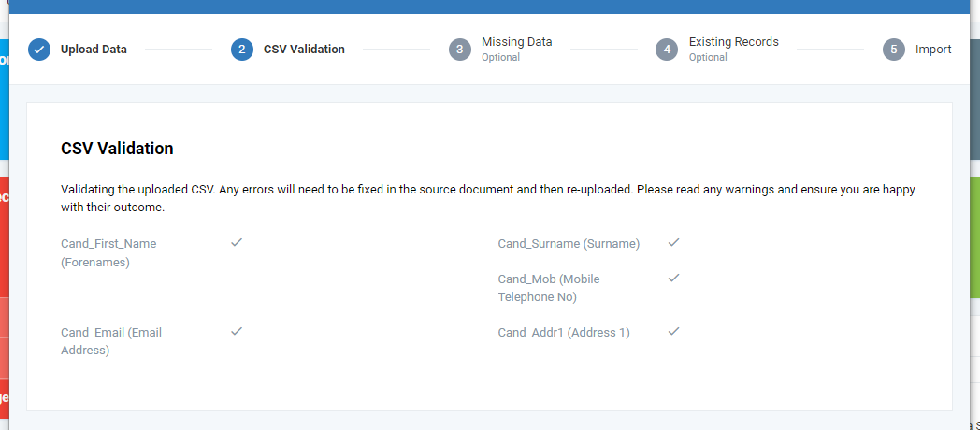Click the Cand_Surname (Surname) field label

[569, 244]
